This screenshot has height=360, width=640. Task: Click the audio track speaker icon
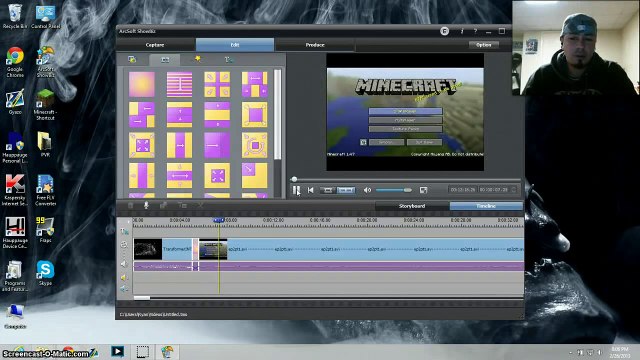pos(124,264)
